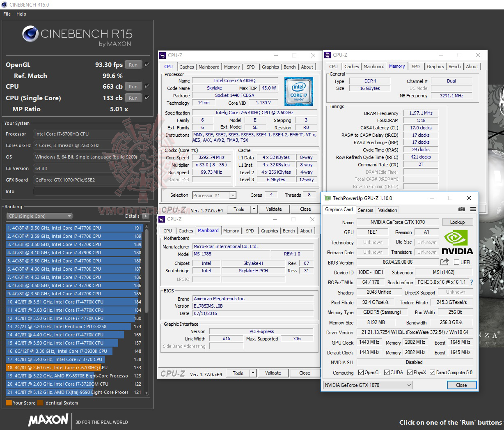This screenshot has width=504, height=430.
Task: Select ranking row 16 Intel Core i7-3930K
Action: coord(73,351)
